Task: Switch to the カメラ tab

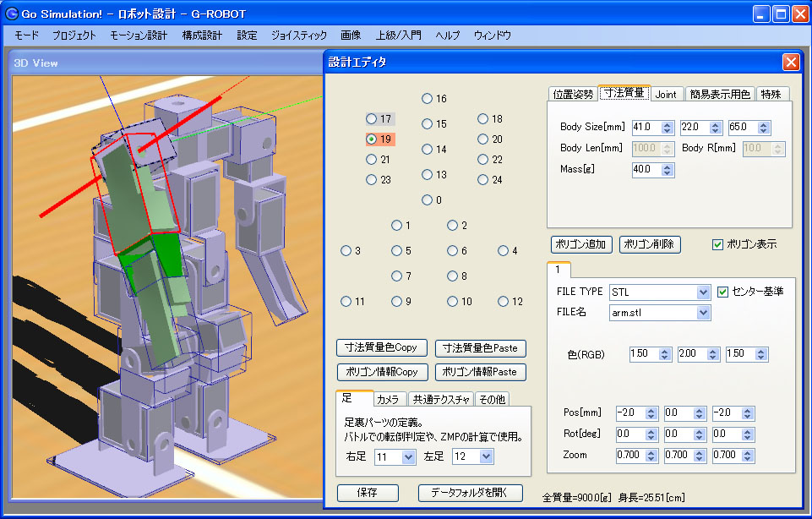Action: click(x=388, y=399)
